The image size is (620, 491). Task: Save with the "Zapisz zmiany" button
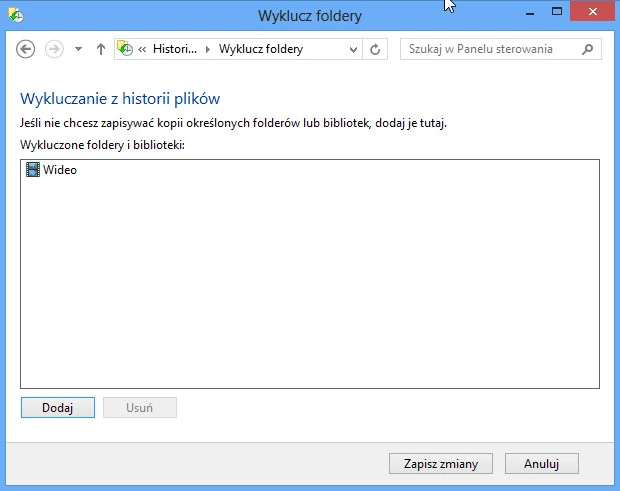(440, 464)
